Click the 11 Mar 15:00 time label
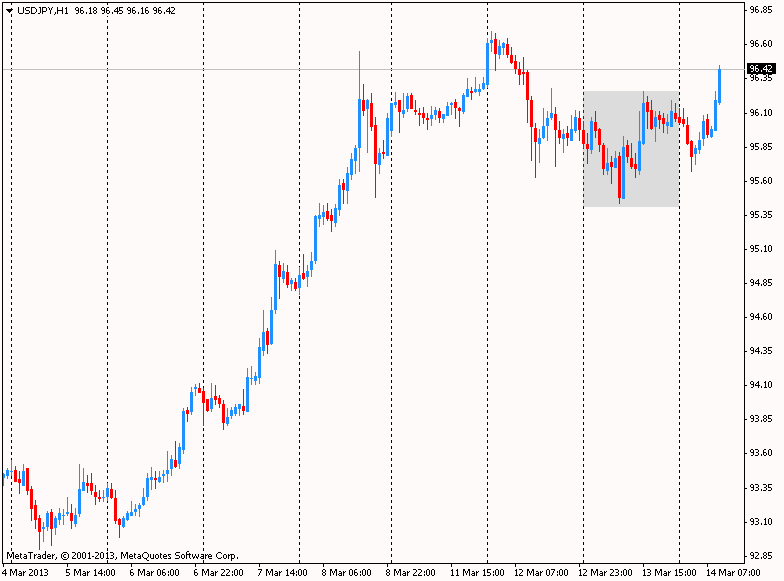This screenshot has width=784, height=581. click(477, 572)
